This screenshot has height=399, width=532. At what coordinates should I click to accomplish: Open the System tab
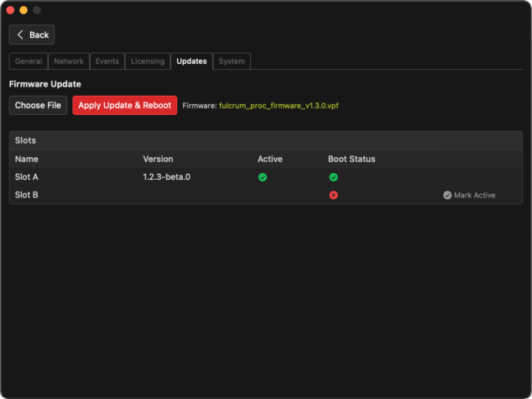coord(232,61)
